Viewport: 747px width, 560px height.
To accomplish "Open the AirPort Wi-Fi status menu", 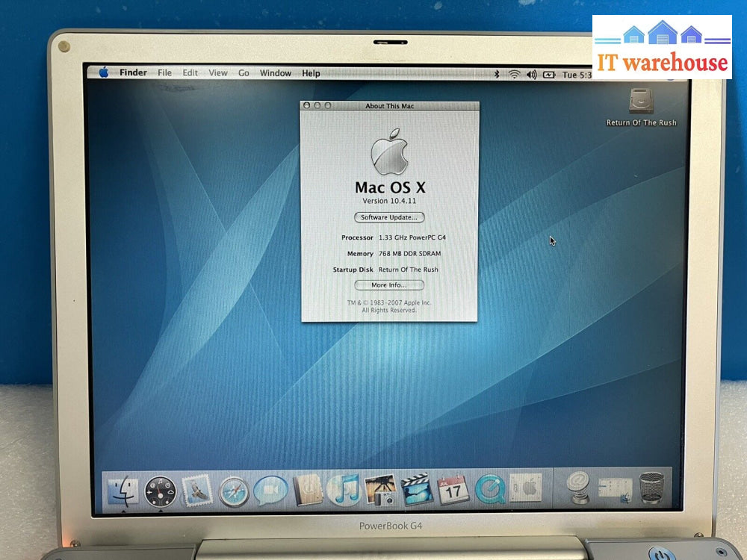I will (514, 75).
